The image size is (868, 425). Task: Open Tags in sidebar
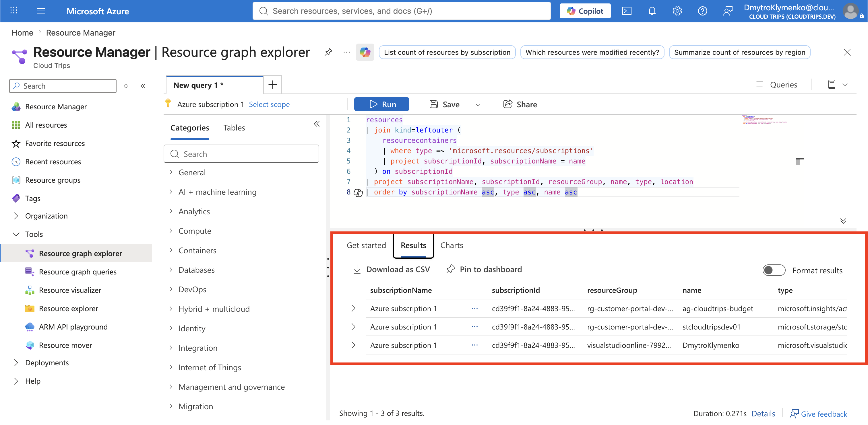[x=33, y=198]
